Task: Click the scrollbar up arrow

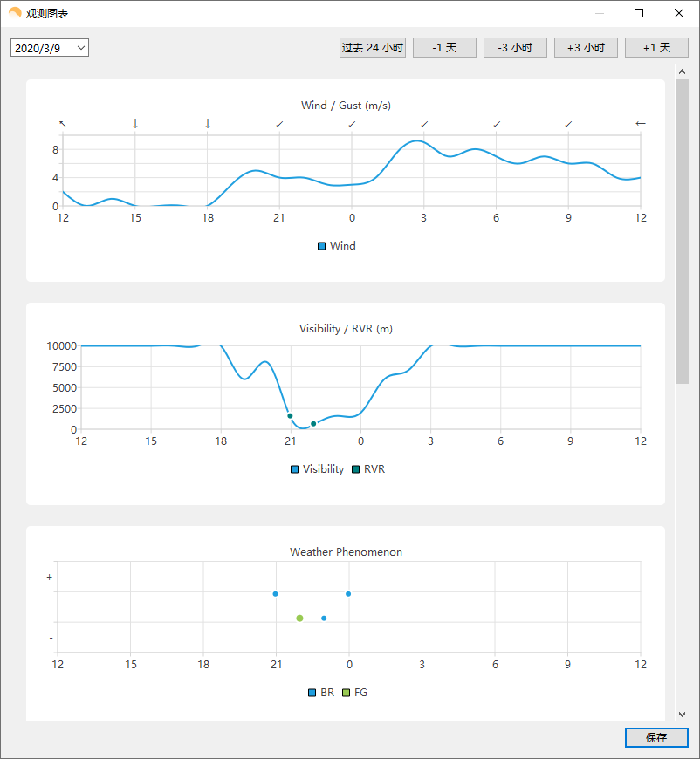Action: (682, 72)
